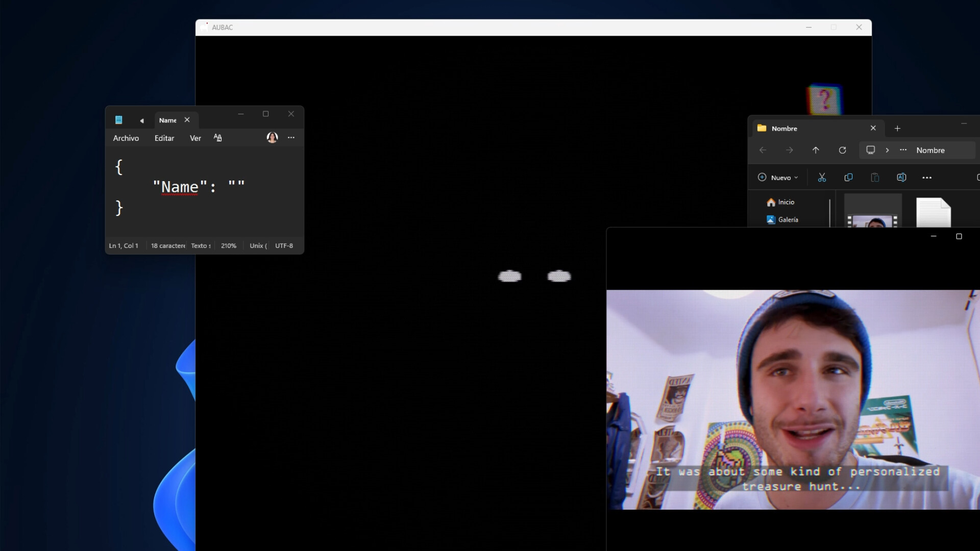
Task: Click the 210% zoom level in Notepad
Action: pyautogui.click(x=229, y=246)
